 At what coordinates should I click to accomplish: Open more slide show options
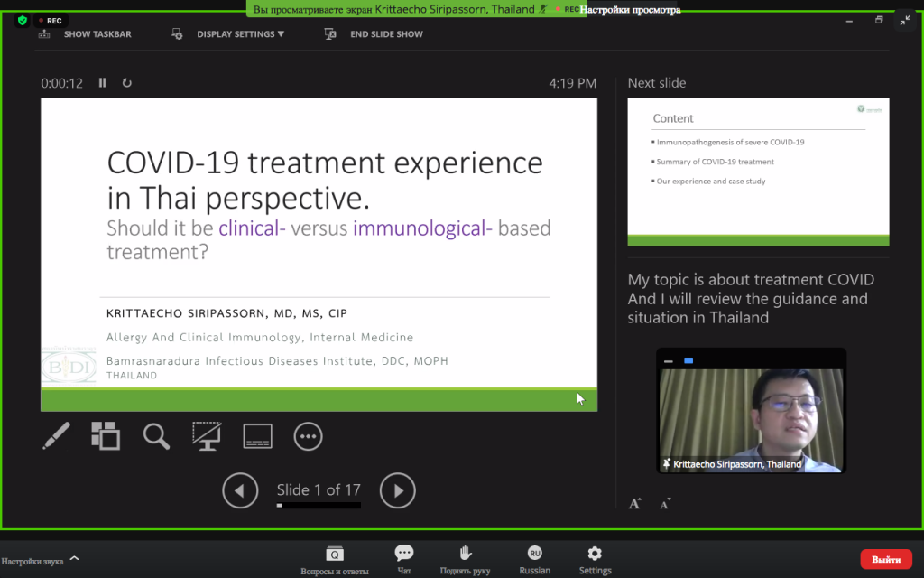(x=309, y=436)
